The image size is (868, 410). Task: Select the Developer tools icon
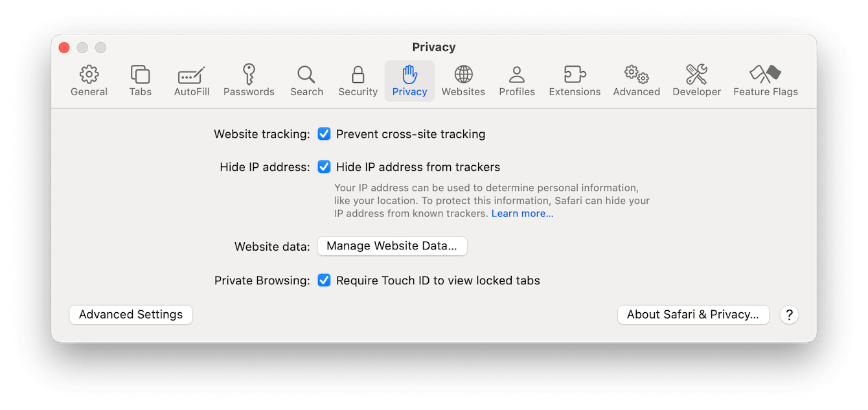(x=696, y=74)
